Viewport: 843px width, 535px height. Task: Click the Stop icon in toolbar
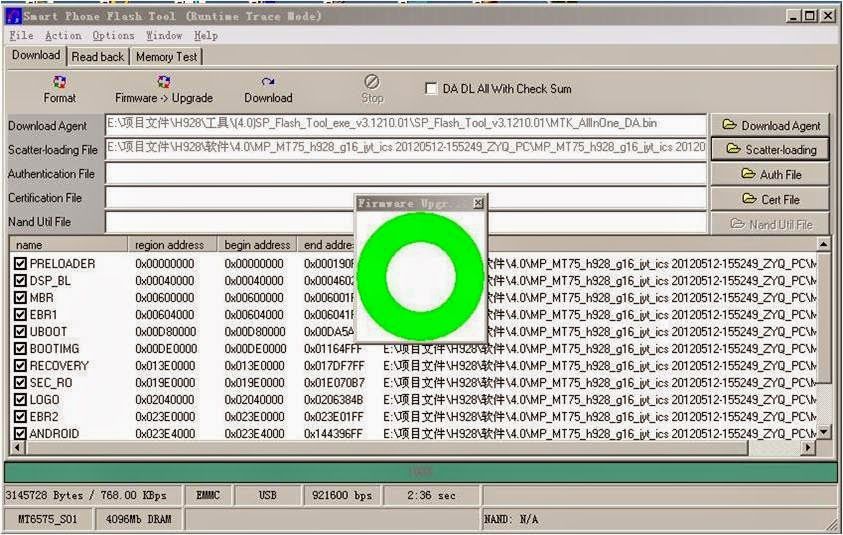tap(372, 82)
